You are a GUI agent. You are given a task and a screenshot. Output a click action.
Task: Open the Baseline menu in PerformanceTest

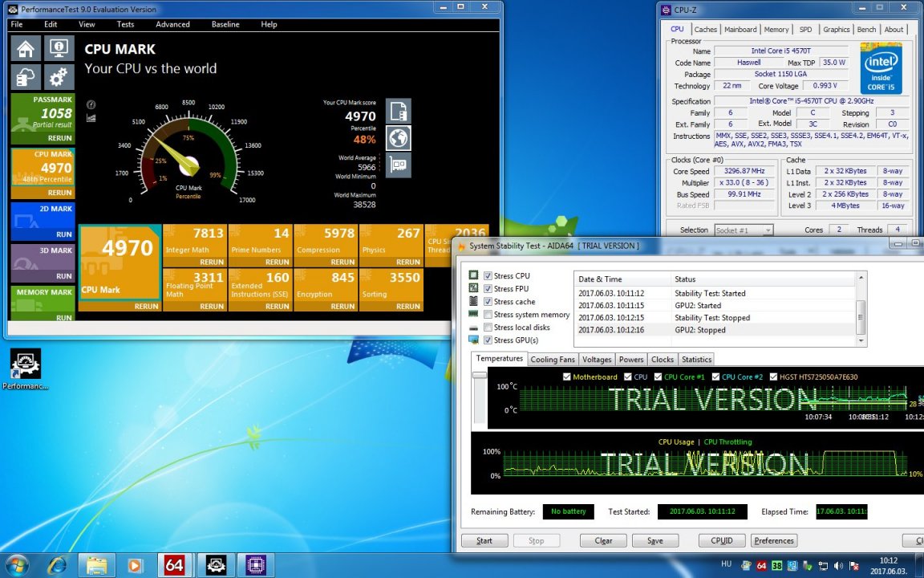pyautogui.click(x=225, y=24)
